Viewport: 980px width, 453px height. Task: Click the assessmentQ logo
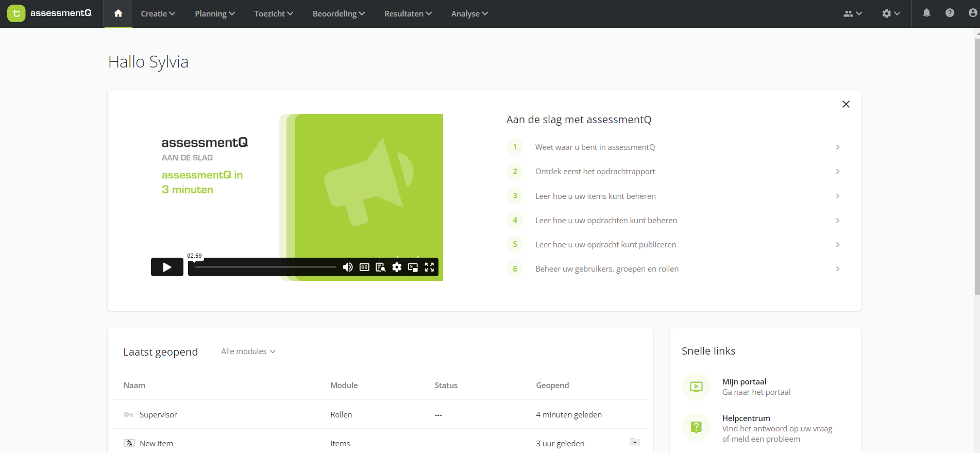point(49,13)
